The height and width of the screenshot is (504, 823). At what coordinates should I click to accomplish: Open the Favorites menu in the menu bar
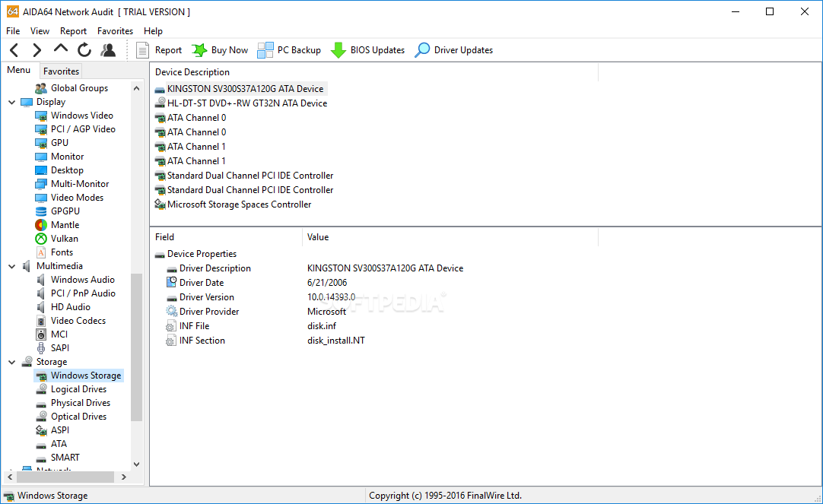pyautogui.click(x=115, y=31)
